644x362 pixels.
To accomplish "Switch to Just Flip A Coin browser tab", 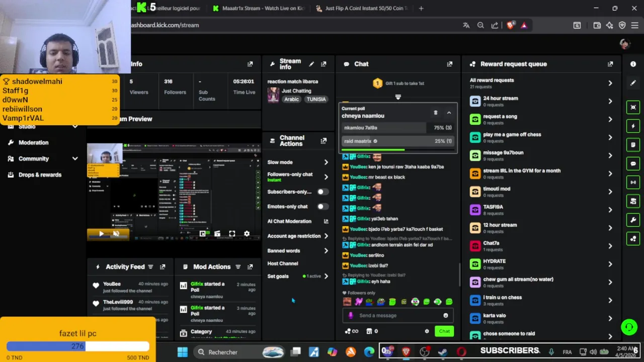I will coord(362,8).
